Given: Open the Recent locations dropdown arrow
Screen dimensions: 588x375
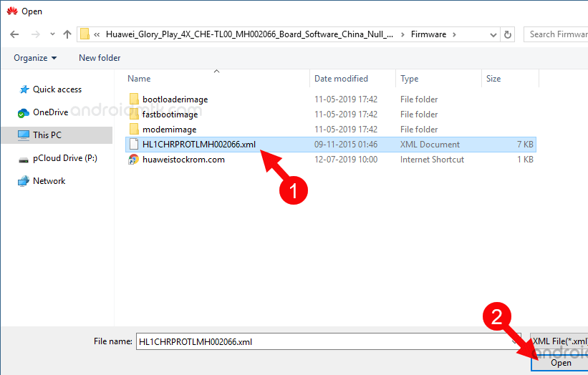Looking at the screenshot, I should 51,34.
